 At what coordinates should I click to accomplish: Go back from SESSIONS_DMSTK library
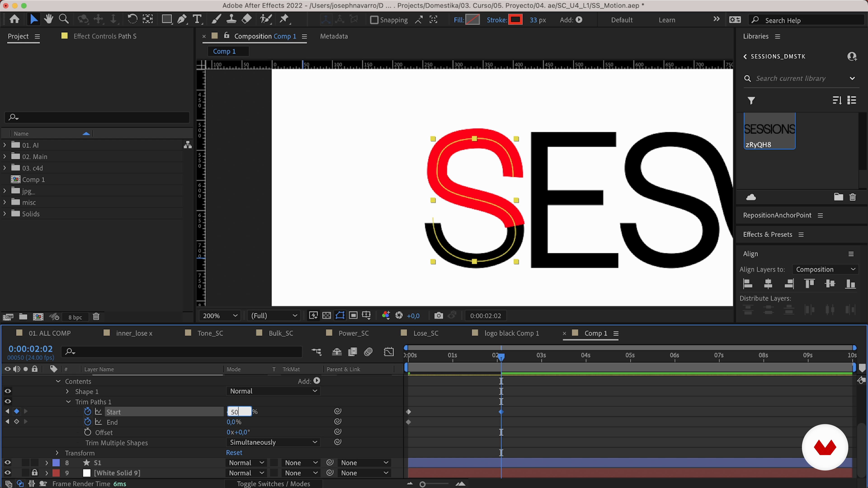tap(745, 56)
